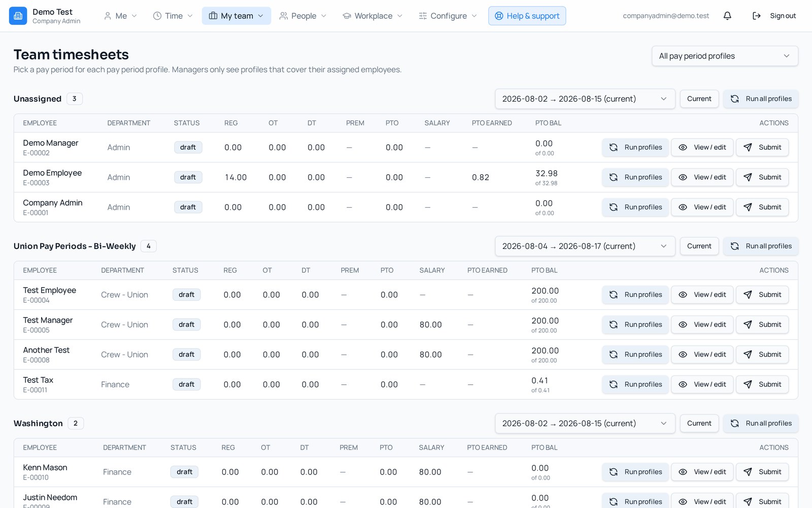This screenshot has width=812, height=508.
Task: Expand the Me menu chevron
Action: pyautogui.click(x=134, y=16)
